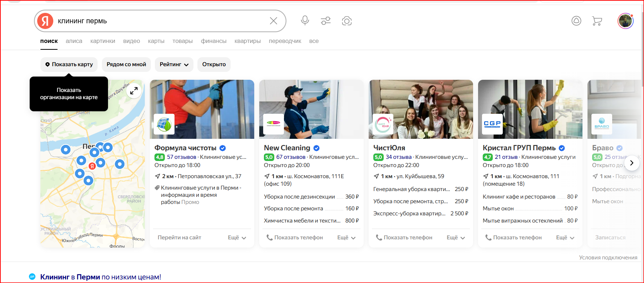
Task: Start voice search with microphone icon
Action: pyautogui.click(x=305, y=21)
